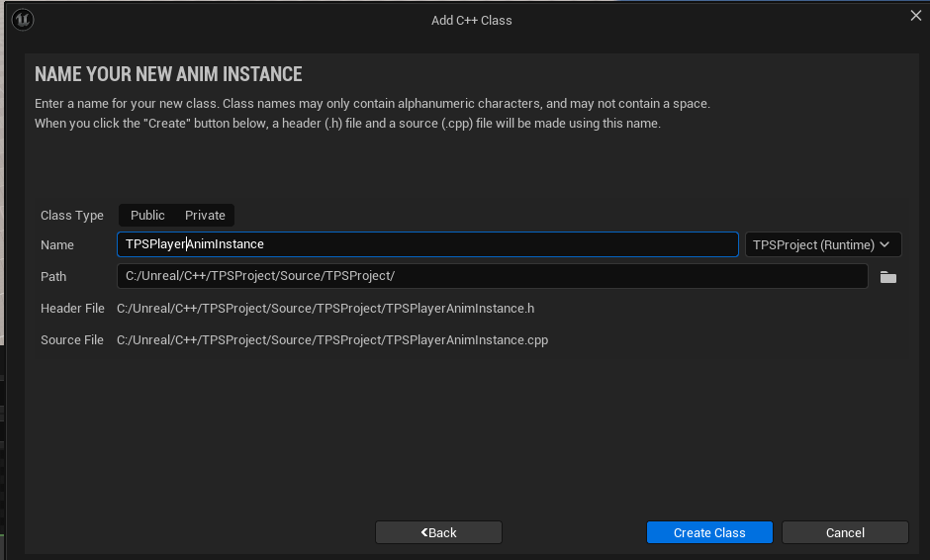930x560 pixels.
Task: Set class type to Public
Action: click(x=147, y=216)
